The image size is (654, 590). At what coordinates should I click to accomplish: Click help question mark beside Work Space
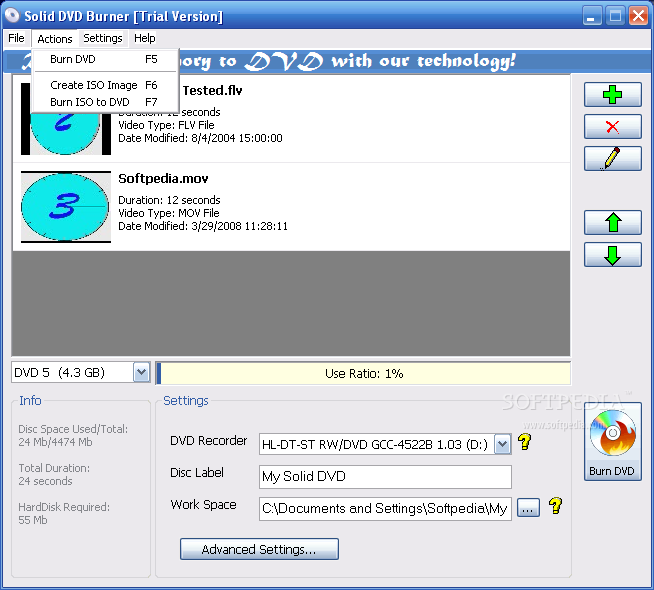tap(555, 506)
